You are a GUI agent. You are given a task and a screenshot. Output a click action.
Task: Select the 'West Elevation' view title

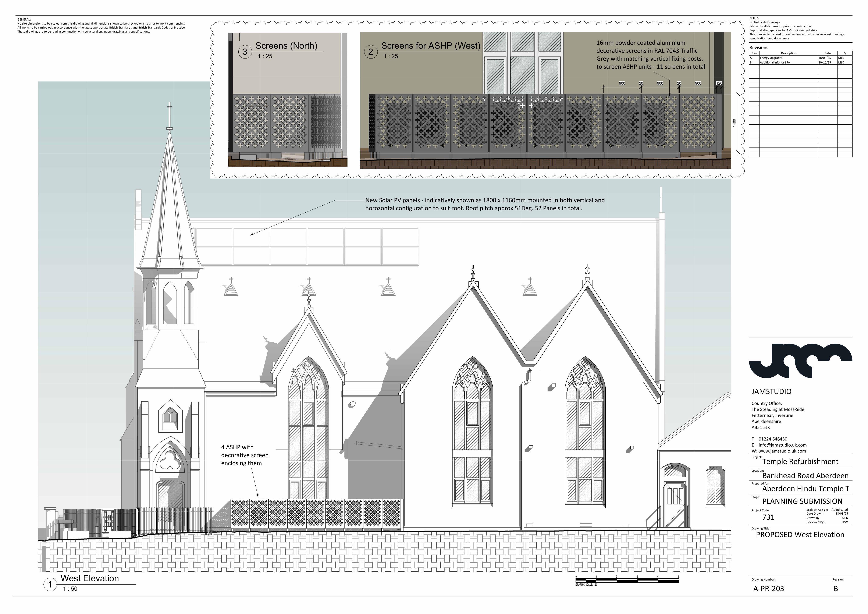click(90, 578)
